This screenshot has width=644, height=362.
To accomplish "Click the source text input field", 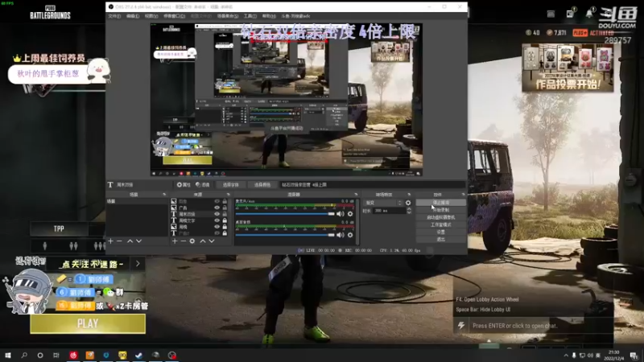I will tap(372, 185).
